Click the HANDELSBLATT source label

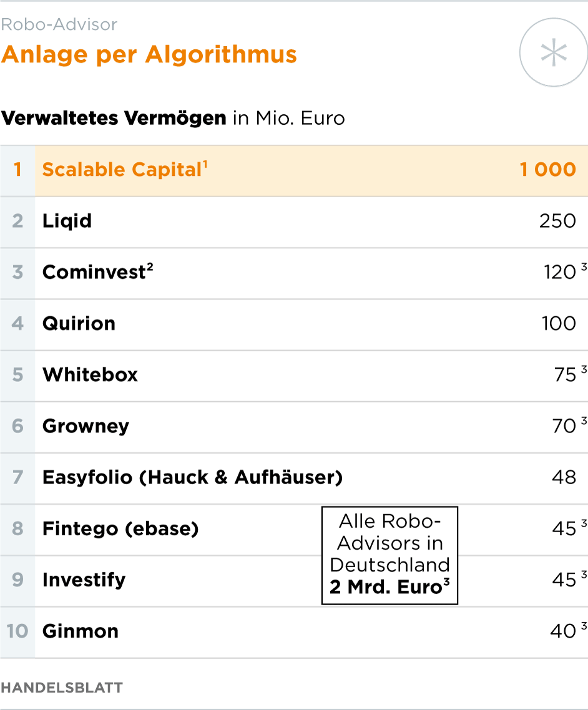[62, 688]
